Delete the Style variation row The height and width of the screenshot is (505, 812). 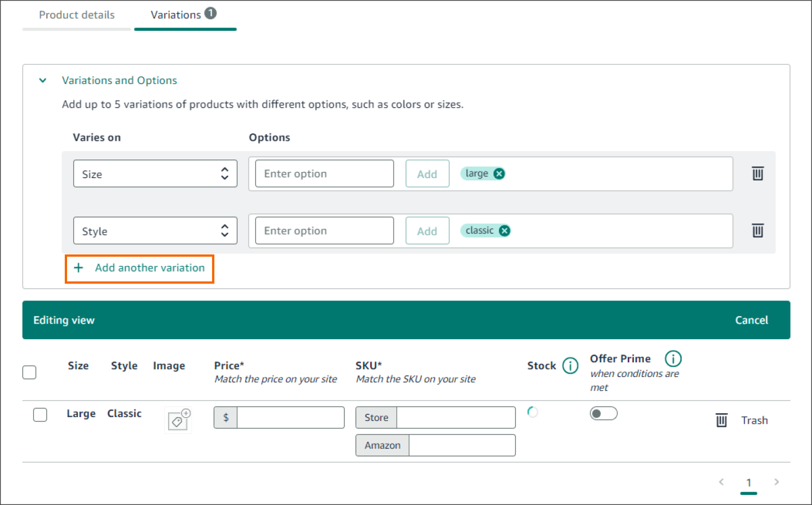(757, 231)
